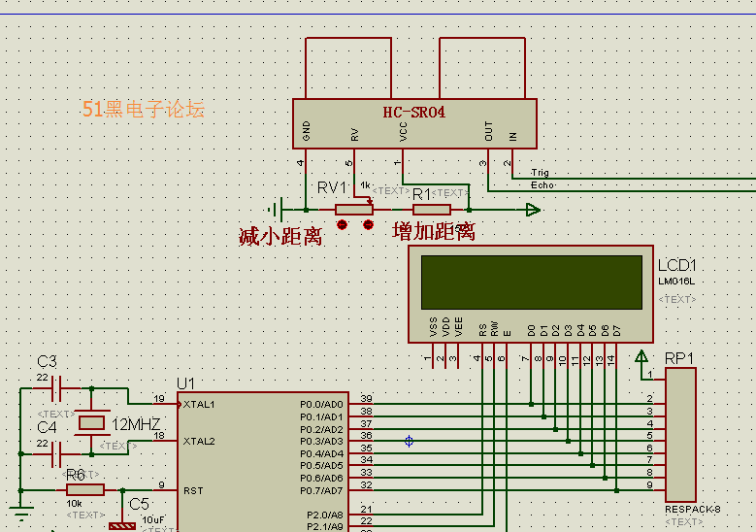
Task: Select the HC-SR04 ultrasonic module body
Action: pos(414,124)
